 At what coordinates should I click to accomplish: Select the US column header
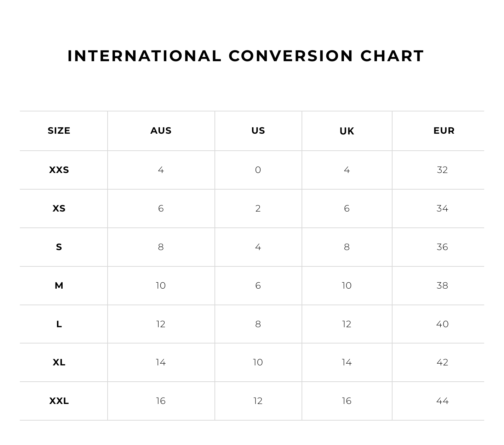(x=258, y=131)
